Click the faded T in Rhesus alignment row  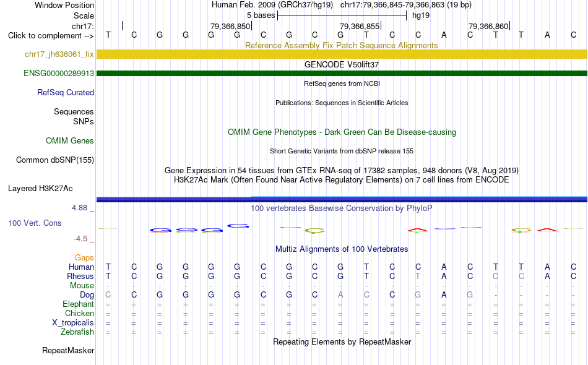click(418, 276)
